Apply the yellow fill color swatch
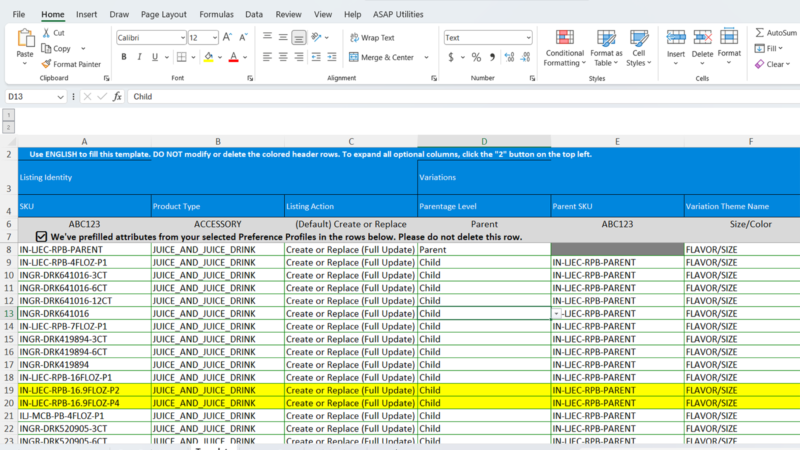800x450 pixels. 208,57
